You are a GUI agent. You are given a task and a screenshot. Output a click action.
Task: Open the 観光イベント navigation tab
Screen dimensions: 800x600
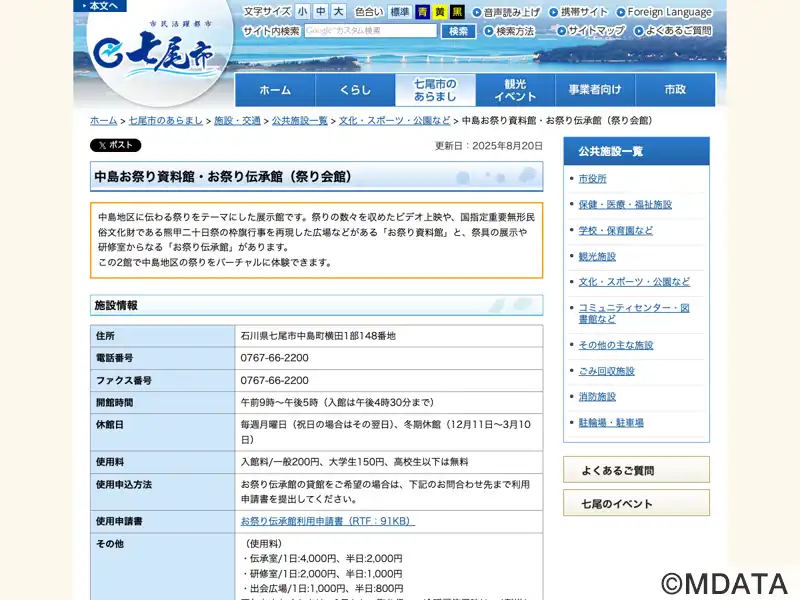click(x=515, y=90)
